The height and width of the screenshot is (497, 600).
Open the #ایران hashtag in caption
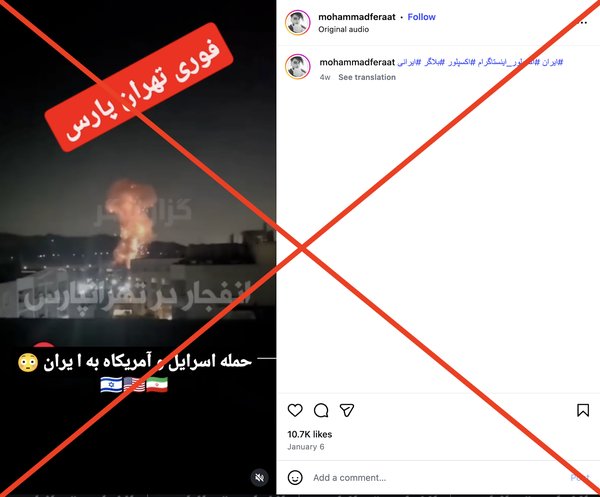tap(553, 62)
